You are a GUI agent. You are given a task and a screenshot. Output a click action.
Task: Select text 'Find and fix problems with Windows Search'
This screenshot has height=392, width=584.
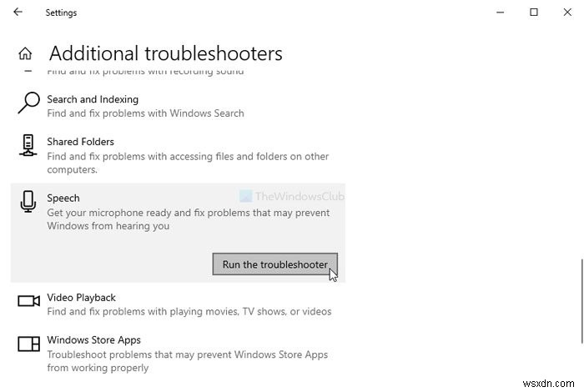point(146,113)
